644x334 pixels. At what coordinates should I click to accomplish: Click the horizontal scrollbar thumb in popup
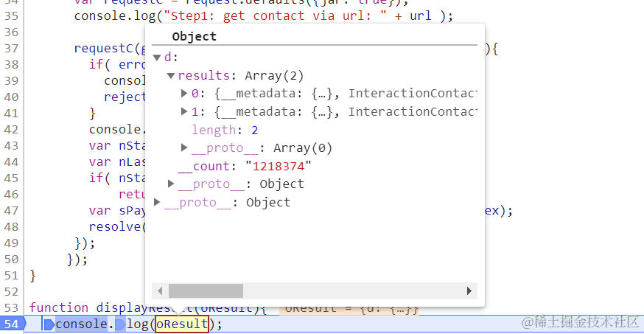206,290
